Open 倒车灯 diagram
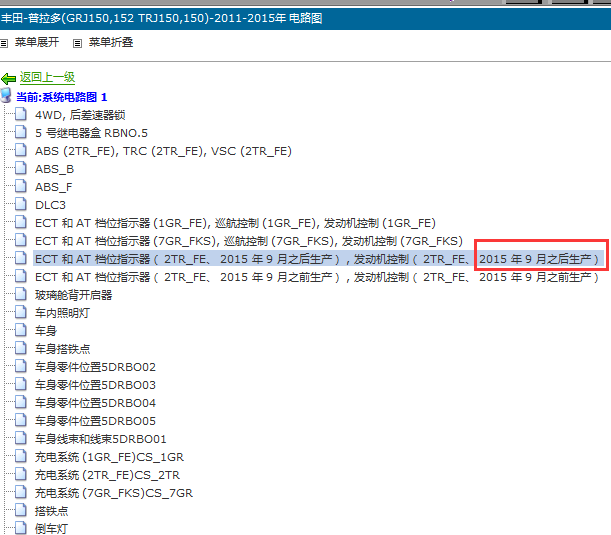The height and width of the screenshot is (535, 611). click(x=51, y=529)
